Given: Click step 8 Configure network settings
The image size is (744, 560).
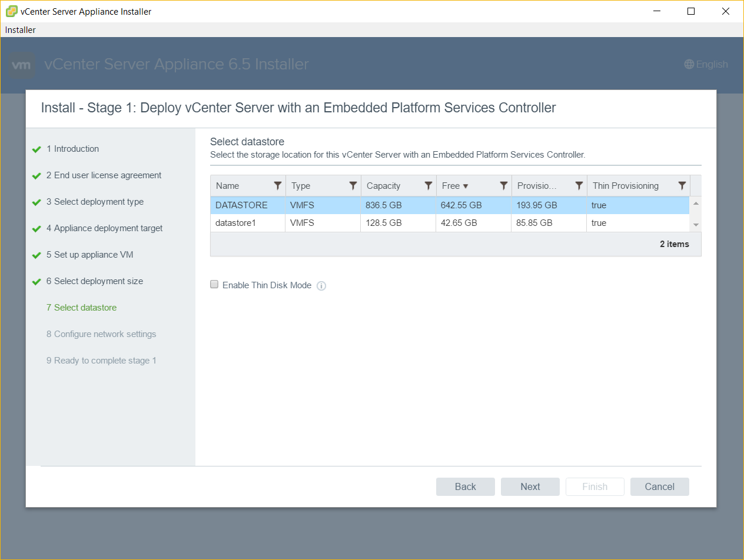Looking at the screenshot, I should point(101,334).
